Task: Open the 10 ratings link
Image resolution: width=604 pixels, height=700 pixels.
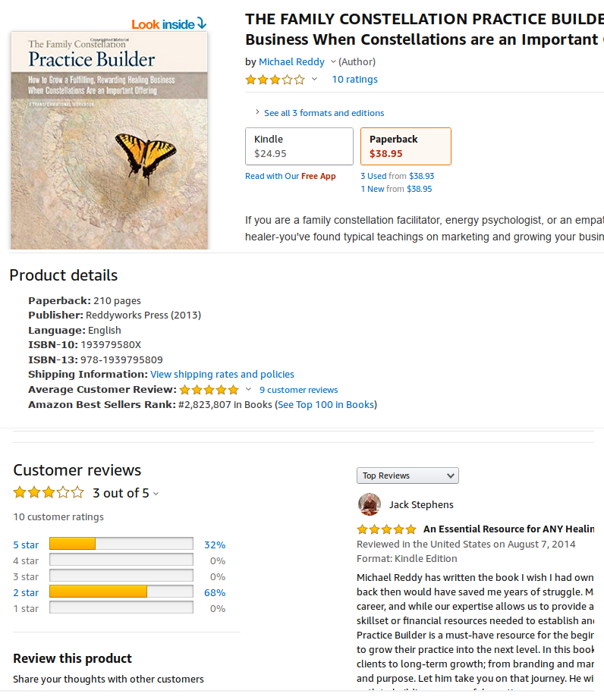Action: point(354,80)
